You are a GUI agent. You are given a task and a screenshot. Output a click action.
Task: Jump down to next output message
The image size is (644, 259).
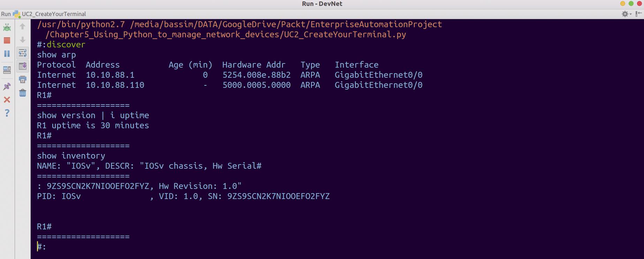[x=23, y=40]
